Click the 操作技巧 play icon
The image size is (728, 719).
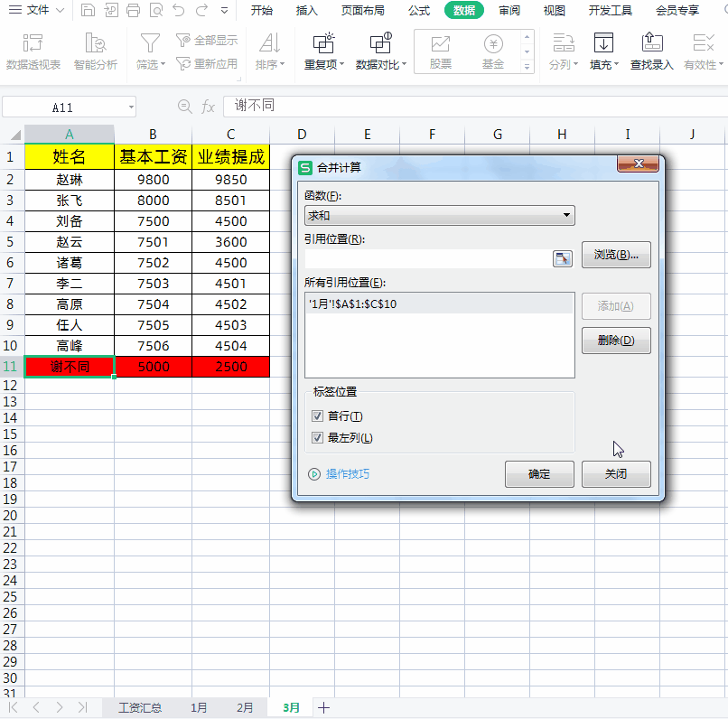(314, 474)
